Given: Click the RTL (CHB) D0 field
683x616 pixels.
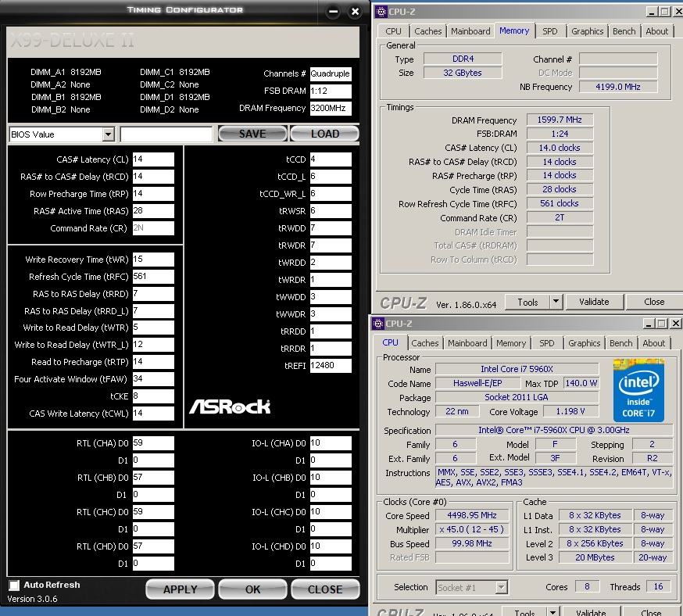Looking at the screenshot, I should click(x=153, y=478).
